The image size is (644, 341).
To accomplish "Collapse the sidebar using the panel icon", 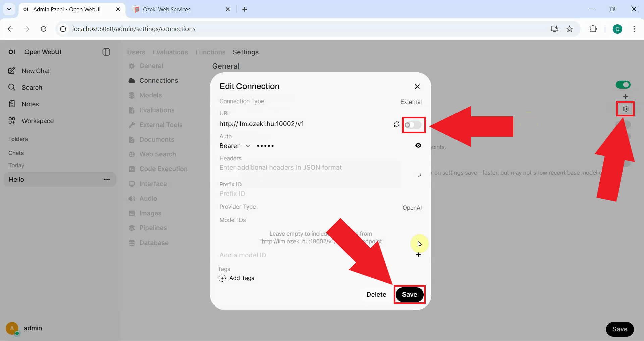I will point(106,52).
